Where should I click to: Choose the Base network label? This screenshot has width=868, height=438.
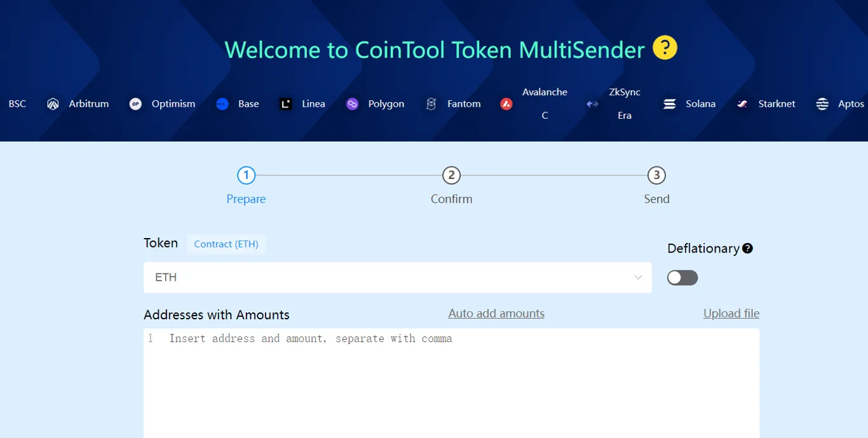click(x=248, y=104)
